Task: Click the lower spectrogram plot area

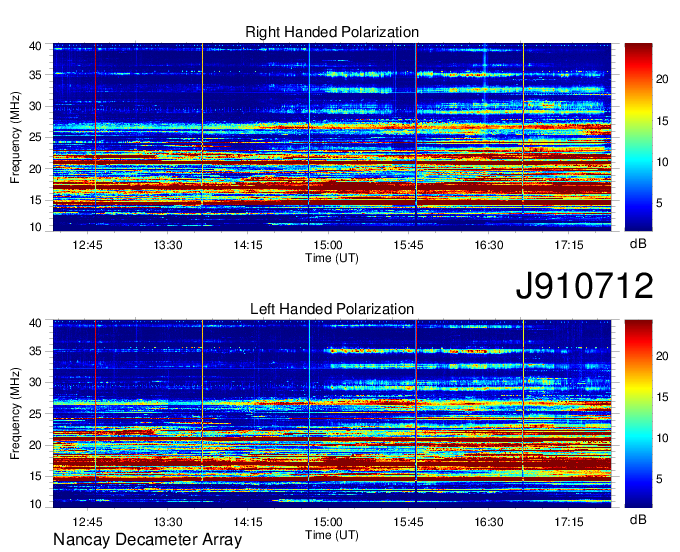Action: (332, 414)
